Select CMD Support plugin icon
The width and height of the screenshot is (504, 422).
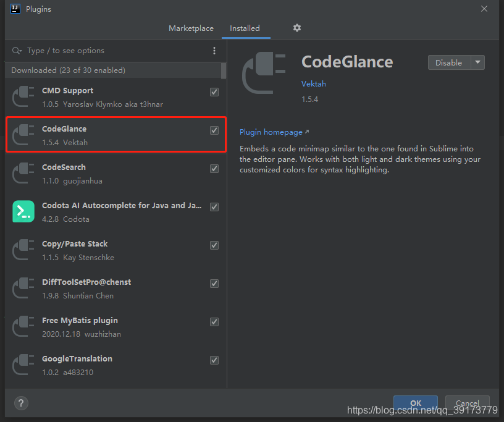point(23,96)
